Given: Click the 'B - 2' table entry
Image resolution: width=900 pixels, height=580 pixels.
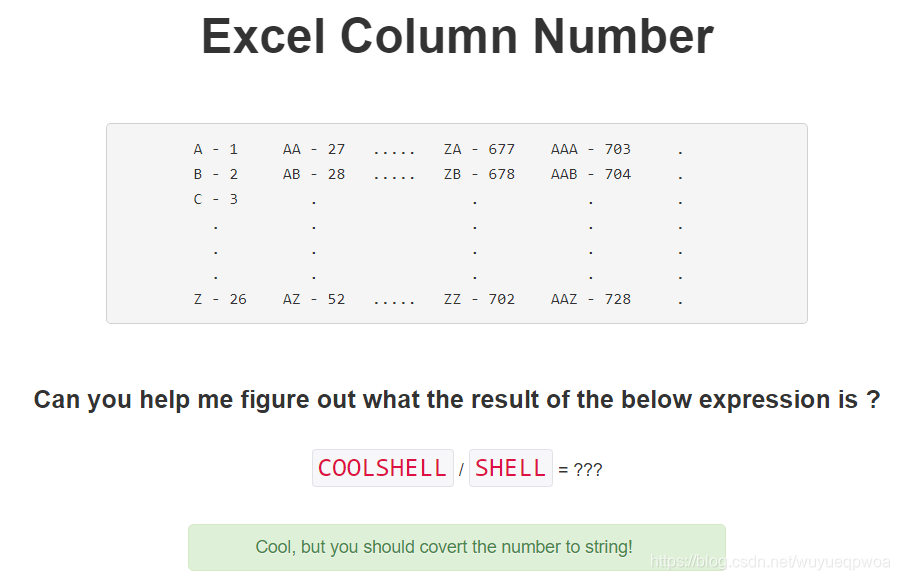Looking at the screenshot, I should coord(216,175).
